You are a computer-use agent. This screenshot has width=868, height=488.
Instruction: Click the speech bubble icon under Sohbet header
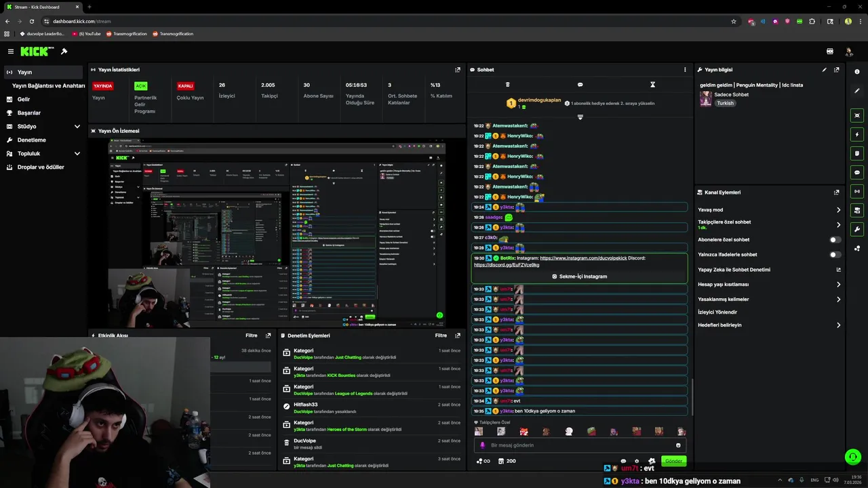[580, 85]
